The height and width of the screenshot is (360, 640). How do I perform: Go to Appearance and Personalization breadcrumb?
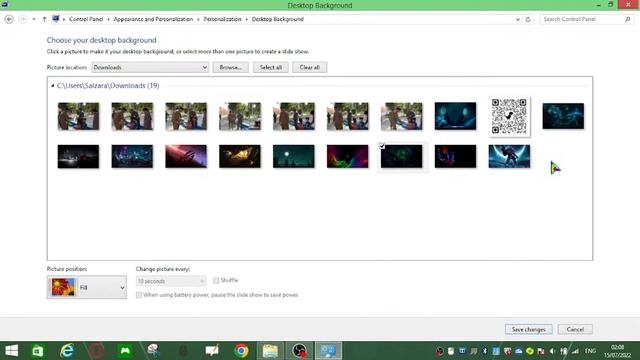tap(153, 19)
